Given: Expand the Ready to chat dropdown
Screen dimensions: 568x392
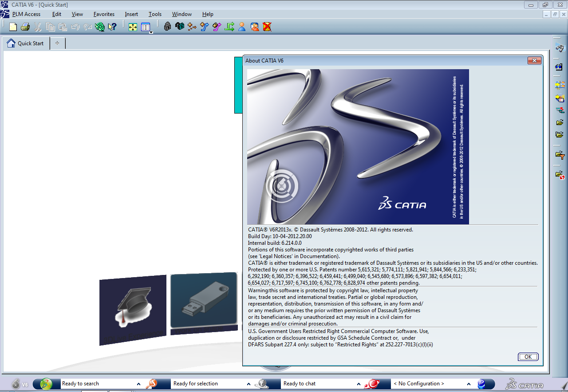Looking at the screenshot, I should click(x=359, y=384).
